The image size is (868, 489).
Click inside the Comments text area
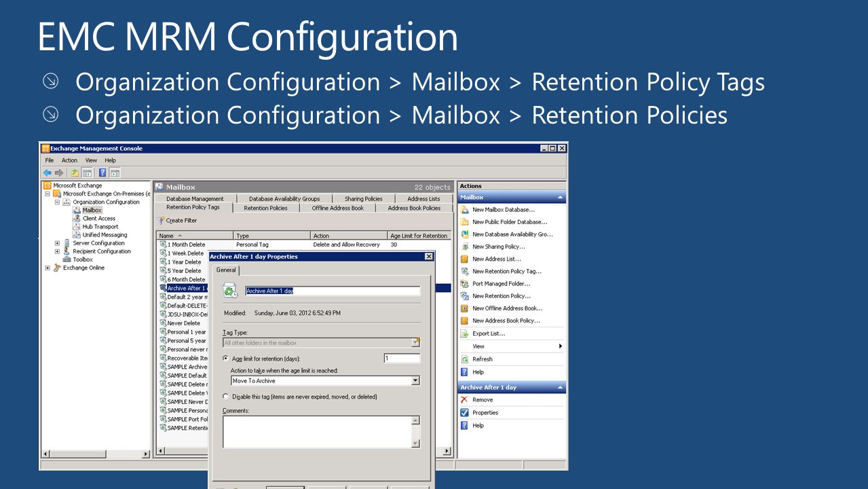click(317, 431)
